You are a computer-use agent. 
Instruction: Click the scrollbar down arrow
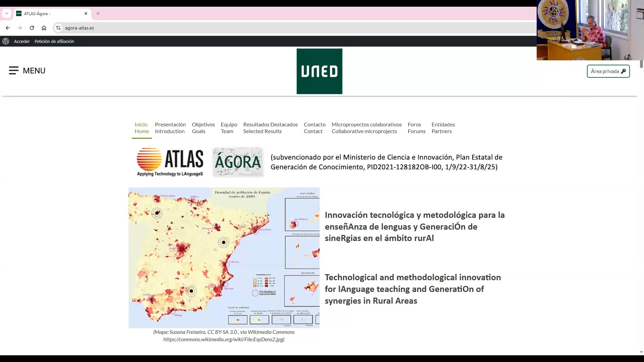641,352
